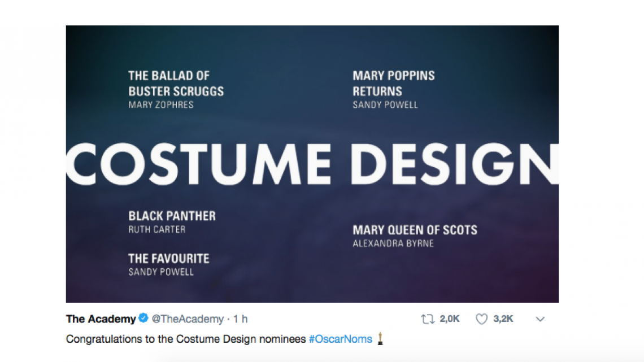The image size is (644, 362).
Task: Click the Alexandra Byrne name in the image
Action: tap(393, 243)
